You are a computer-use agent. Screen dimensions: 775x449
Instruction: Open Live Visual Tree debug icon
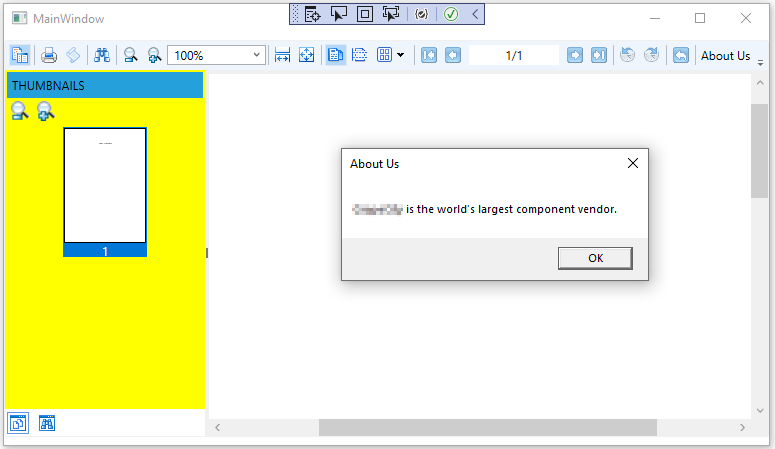(x=312, y=14)
